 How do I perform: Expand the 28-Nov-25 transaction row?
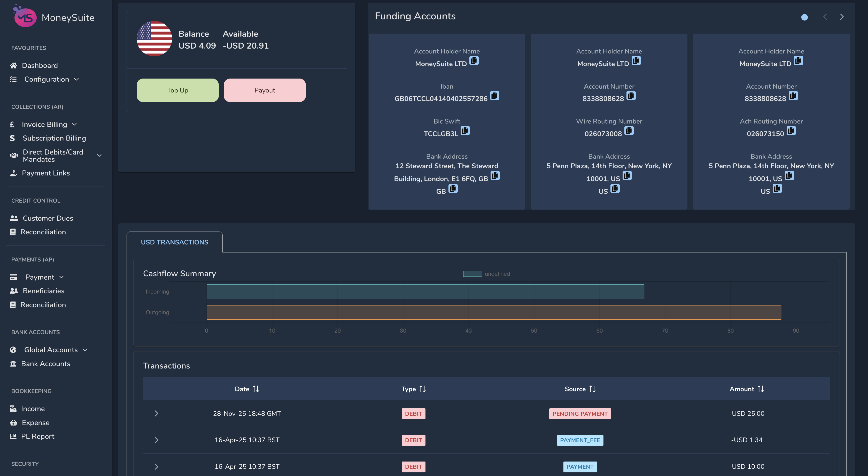[156, 414]
